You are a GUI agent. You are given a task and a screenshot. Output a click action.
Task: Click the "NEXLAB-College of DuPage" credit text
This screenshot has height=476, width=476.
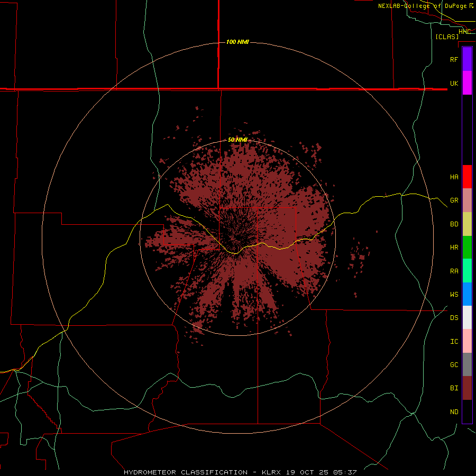tap(423, 6)
